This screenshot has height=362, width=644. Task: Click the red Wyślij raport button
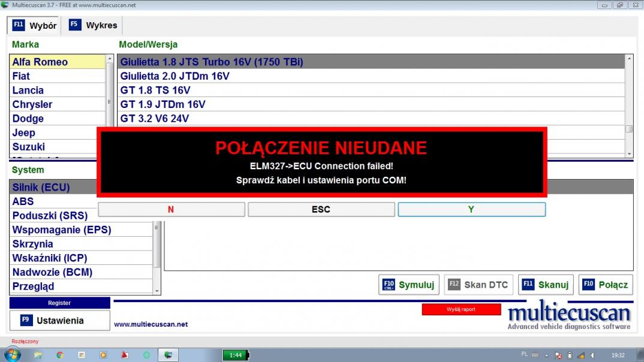tap(461, 309)
